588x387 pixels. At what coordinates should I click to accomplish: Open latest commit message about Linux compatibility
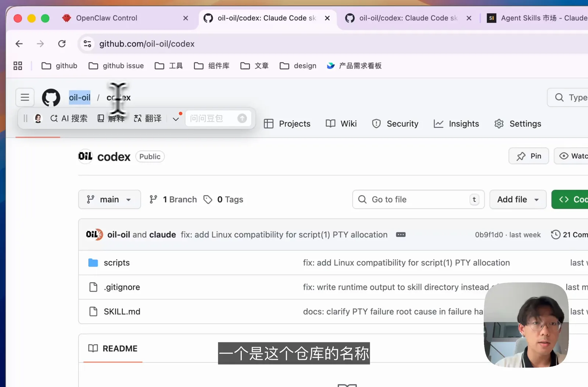(284, 235)
